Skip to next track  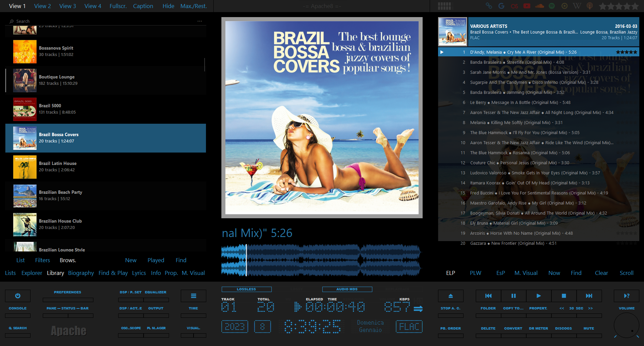click(x=589, y=296)
